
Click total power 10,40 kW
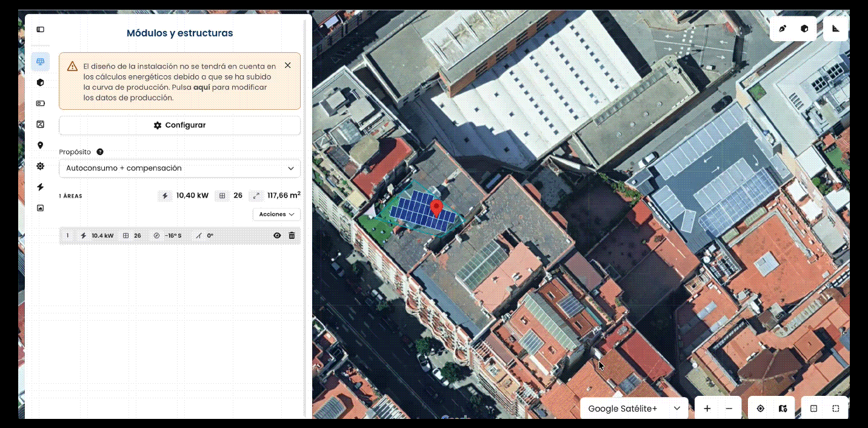[192, 196]
